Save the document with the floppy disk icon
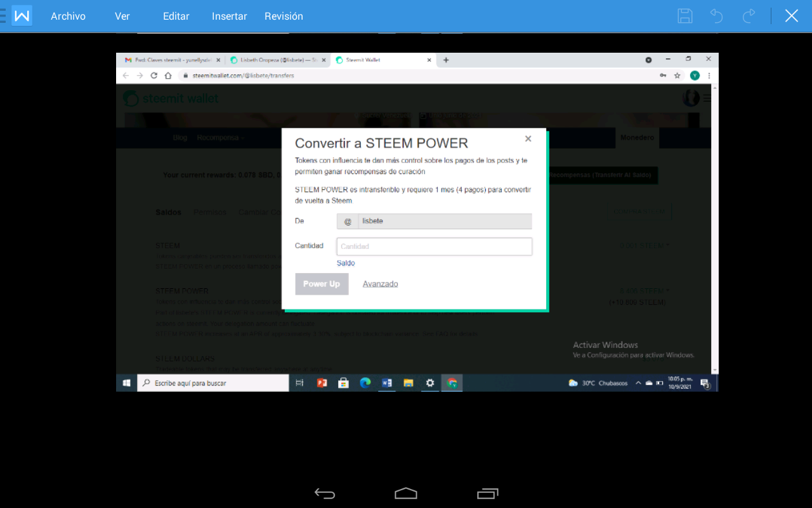The image size is (812, 508). tap(685, 16)
